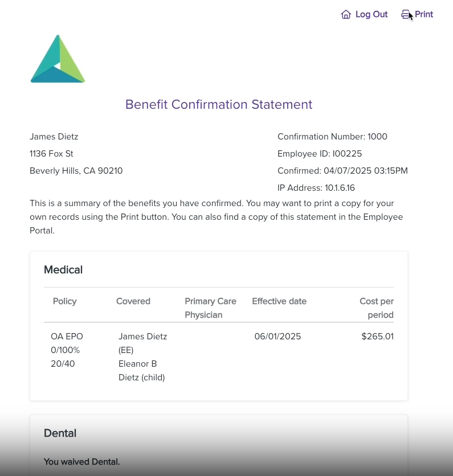453x476 pixels.
Task: Click the Primary Care Physician column header
Action: coord(210,308)
